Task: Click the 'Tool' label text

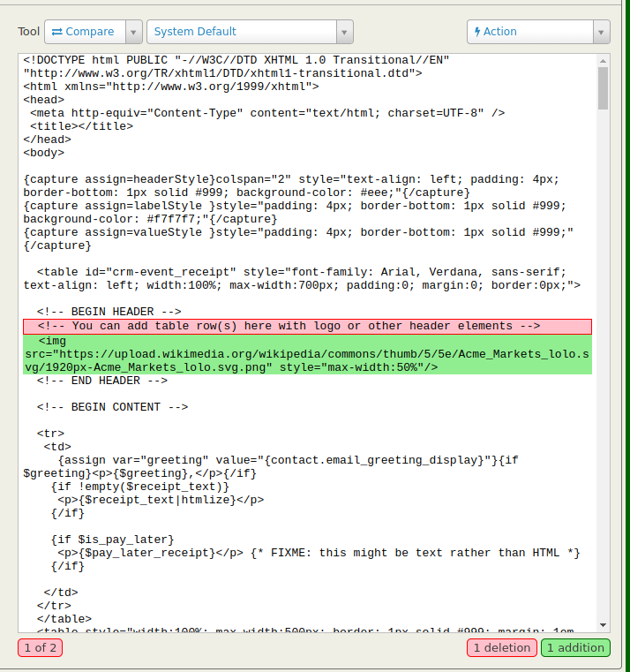Action: point(28,32)
